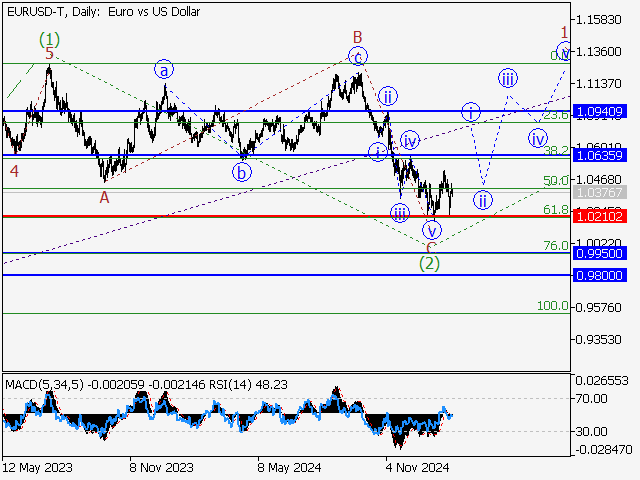Screen dimensions: 640x480
Task: Select the circled 'a' wave marker
Action: [x=163, y=69]
